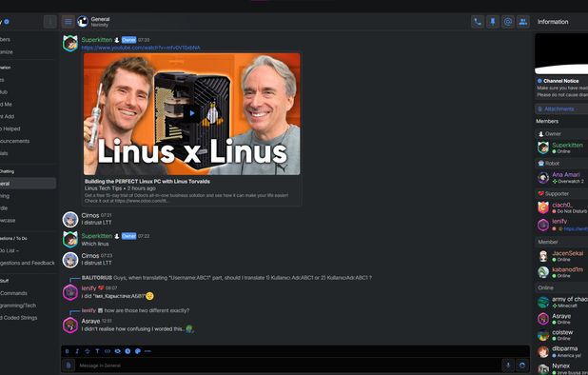Open the army of chaos member entry
The image size is (588, 375).
(x=561, y=302)
